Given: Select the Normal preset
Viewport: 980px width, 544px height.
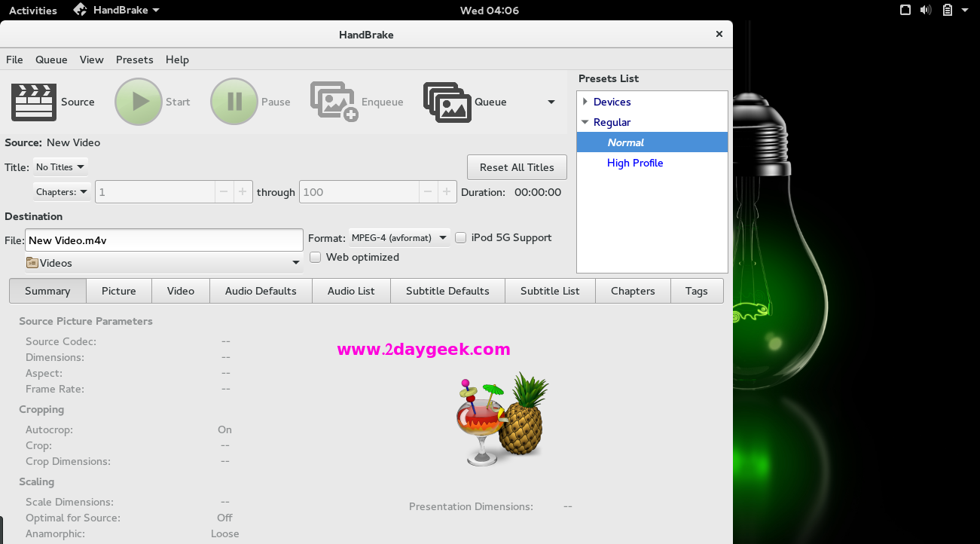Looking at the screenshot, I should [x=652, y=142].
